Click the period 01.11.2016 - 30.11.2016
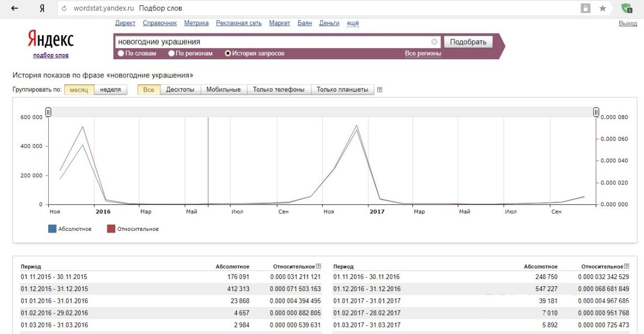The width and height of the screenshot is (644, 334). 366,277
